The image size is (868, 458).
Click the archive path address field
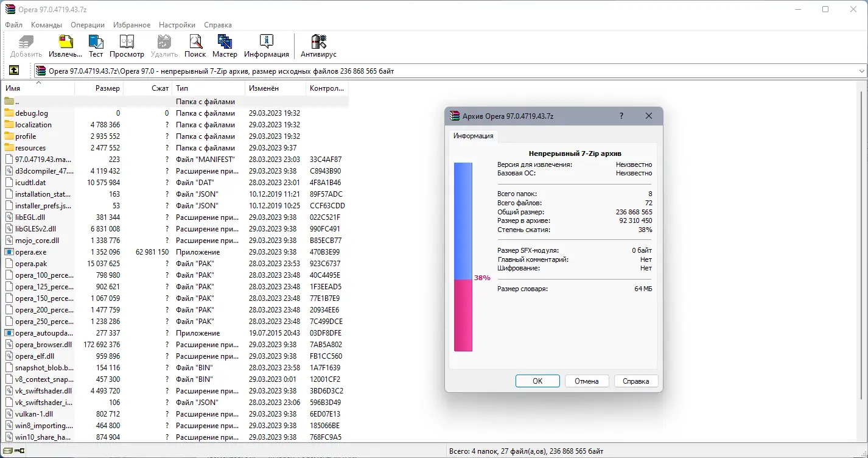(450, 71)
